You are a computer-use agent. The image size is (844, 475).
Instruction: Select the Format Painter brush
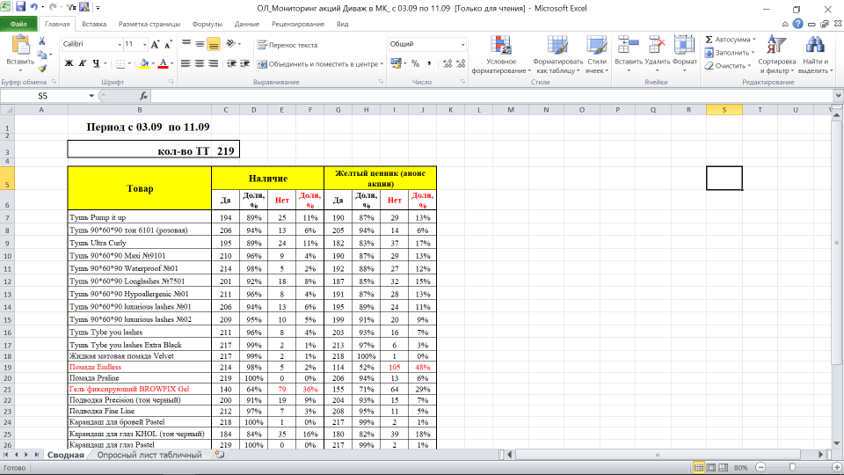click(42, 68)
